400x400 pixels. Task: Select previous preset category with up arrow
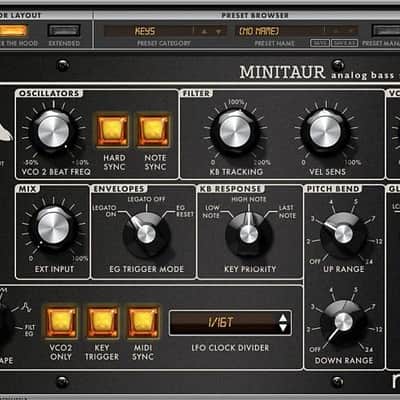pos(205,32)
